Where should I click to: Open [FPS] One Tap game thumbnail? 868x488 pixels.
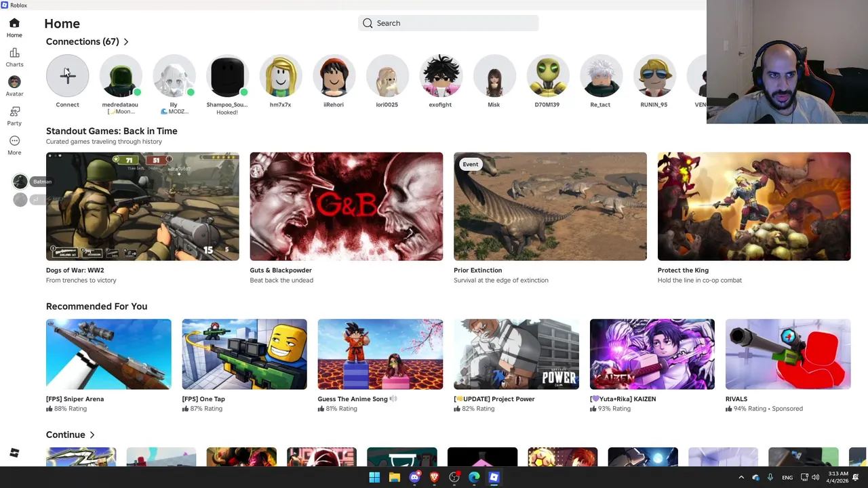(x=244, y=354)
